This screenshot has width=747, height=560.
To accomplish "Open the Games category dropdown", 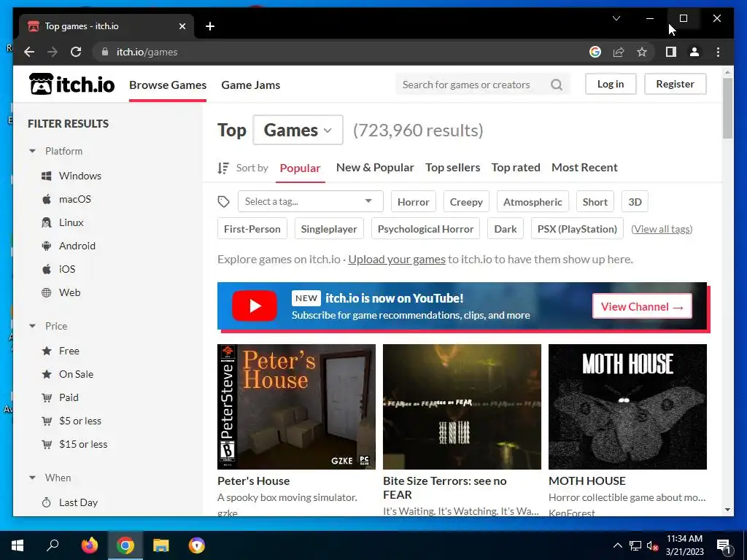I will click(x=298, y=130).
